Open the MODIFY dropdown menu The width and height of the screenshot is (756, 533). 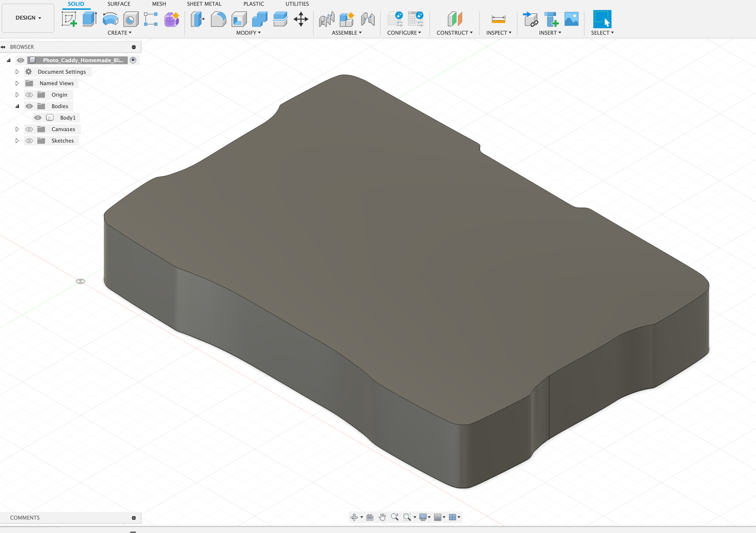tap(248, 33)
